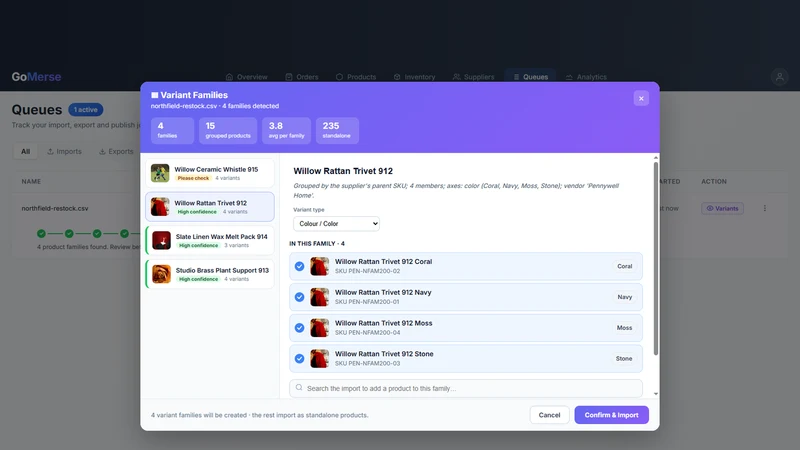Screen dimensions: 800x450
Task: Uncheck the Willow Rattan Trivet 912 Coral member
Action: [x=299, y=266]
